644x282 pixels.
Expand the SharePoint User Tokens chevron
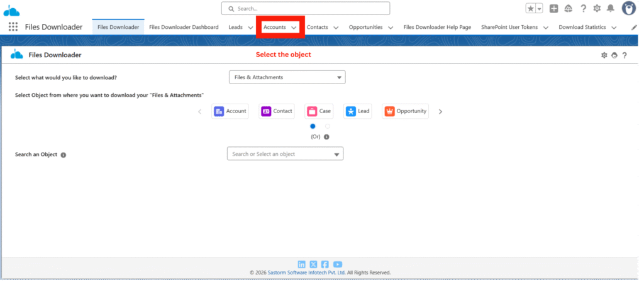(x=546, y=28)
